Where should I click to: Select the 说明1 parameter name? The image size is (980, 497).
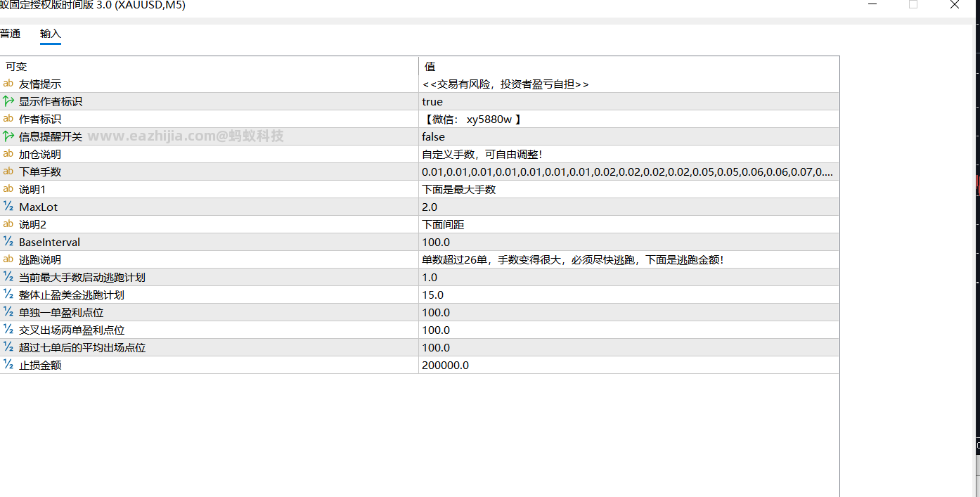(32, 189)
